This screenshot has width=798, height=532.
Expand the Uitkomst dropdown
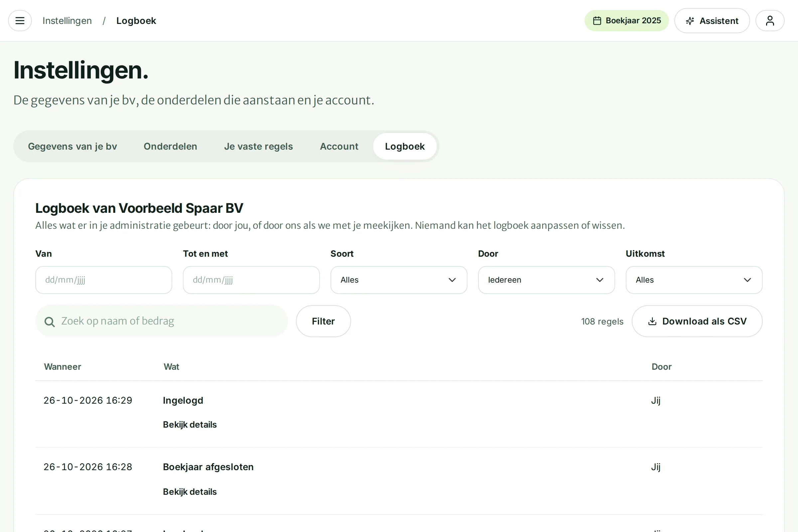[694, 280]
